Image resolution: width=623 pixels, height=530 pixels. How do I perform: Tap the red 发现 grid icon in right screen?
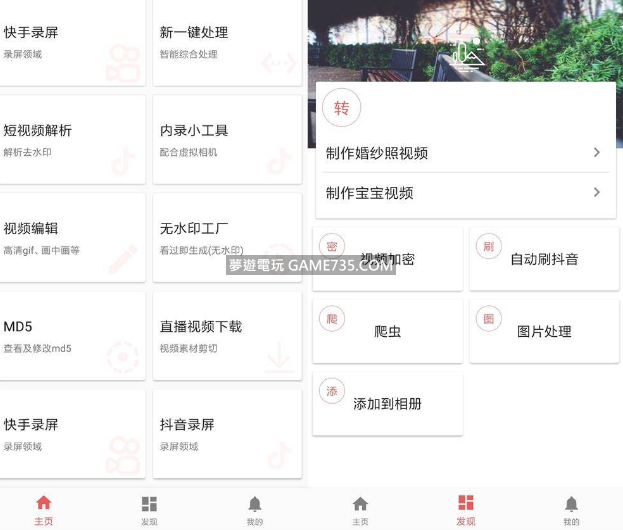pos(466,502)
